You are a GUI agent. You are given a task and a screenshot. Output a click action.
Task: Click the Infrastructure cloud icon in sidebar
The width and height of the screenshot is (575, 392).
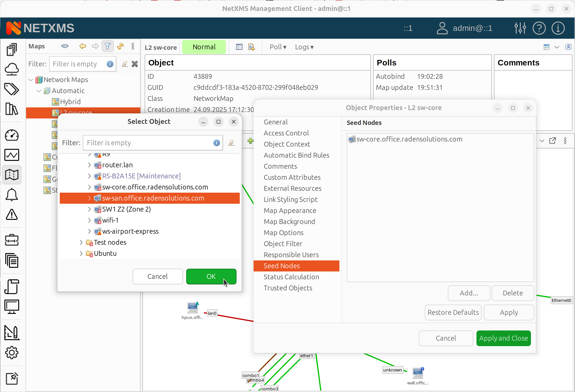tap(12, 69)
